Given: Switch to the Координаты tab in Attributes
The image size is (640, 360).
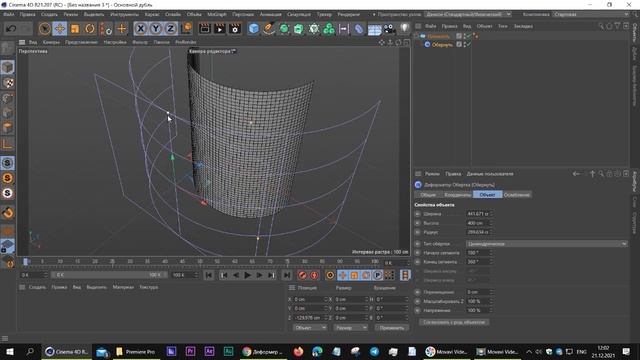Looking at the screenshot, I should 457,195.
